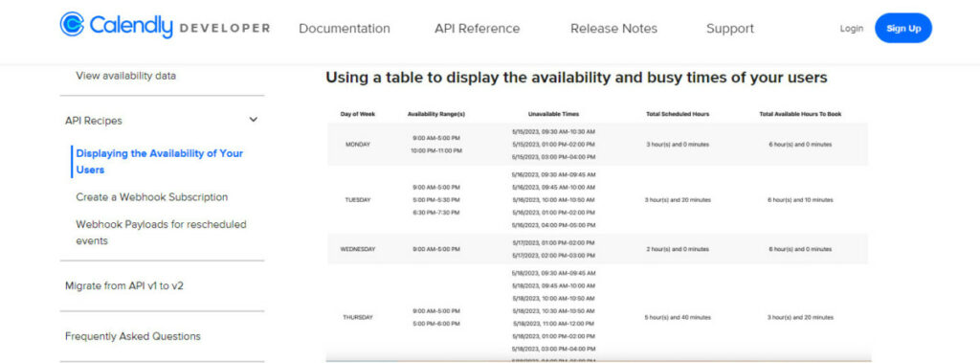Click the DEVELOPER text beside logo

224,29
